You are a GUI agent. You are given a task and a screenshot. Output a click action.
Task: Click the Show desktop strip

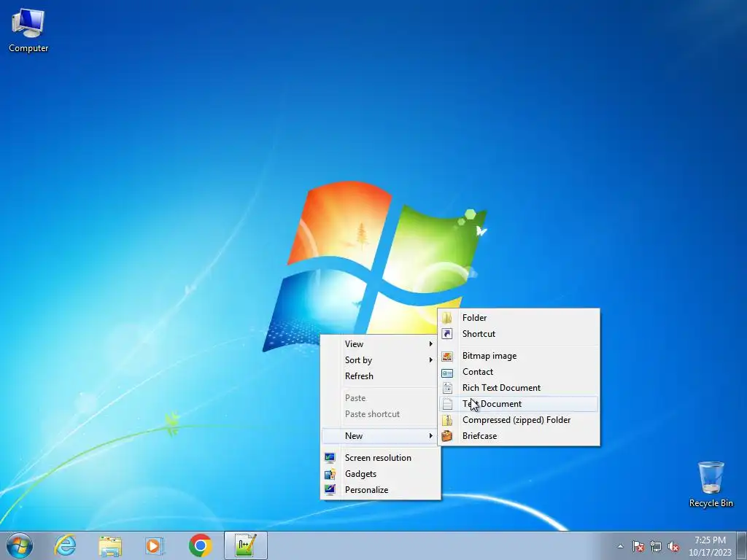(x=741, y=546)
